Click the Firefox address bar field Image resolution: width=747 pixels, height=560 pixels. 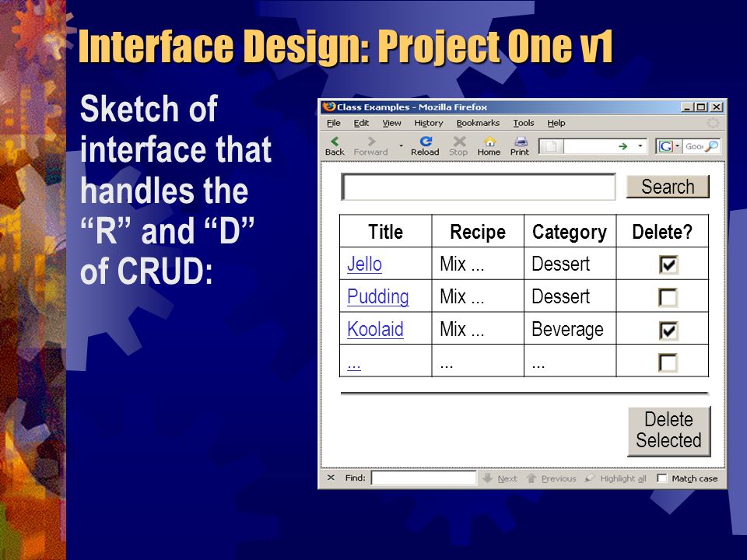click(x=592, y=146)
